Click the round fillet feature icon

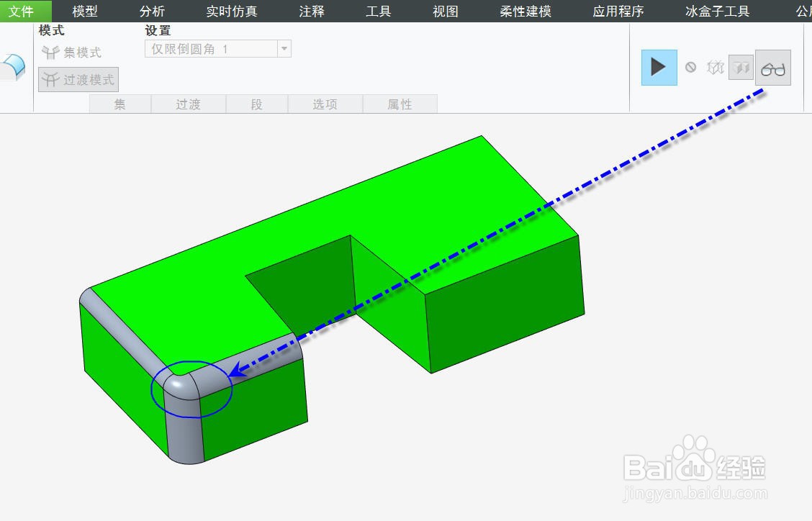coord(14,68)
